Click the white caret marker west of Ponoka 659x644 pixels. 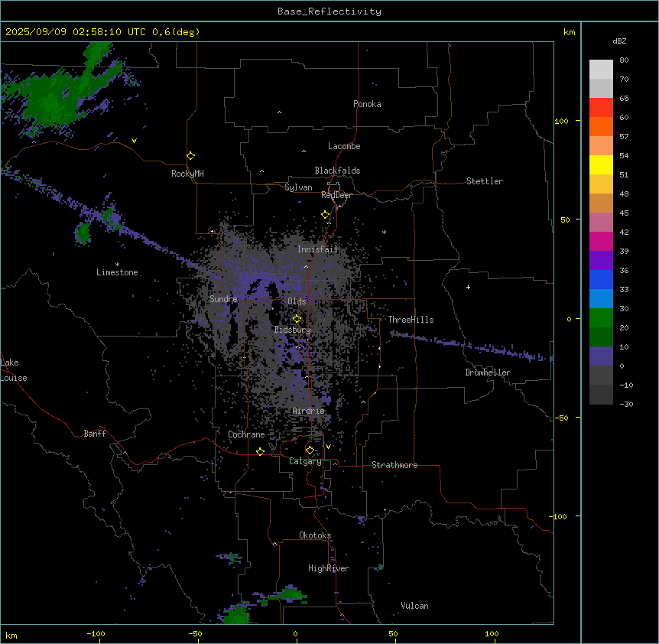point(279,112)
